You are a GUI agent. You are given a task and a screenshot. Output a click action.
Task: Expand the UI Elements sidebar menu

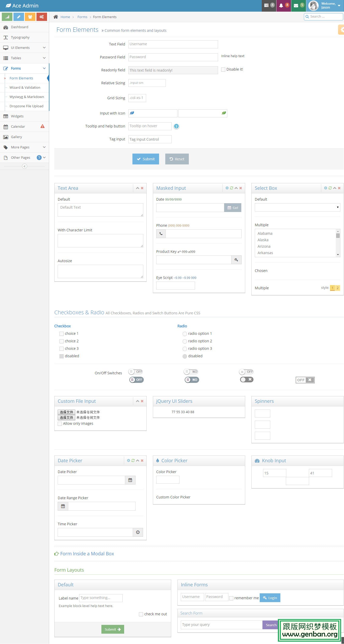pos(25,48)
